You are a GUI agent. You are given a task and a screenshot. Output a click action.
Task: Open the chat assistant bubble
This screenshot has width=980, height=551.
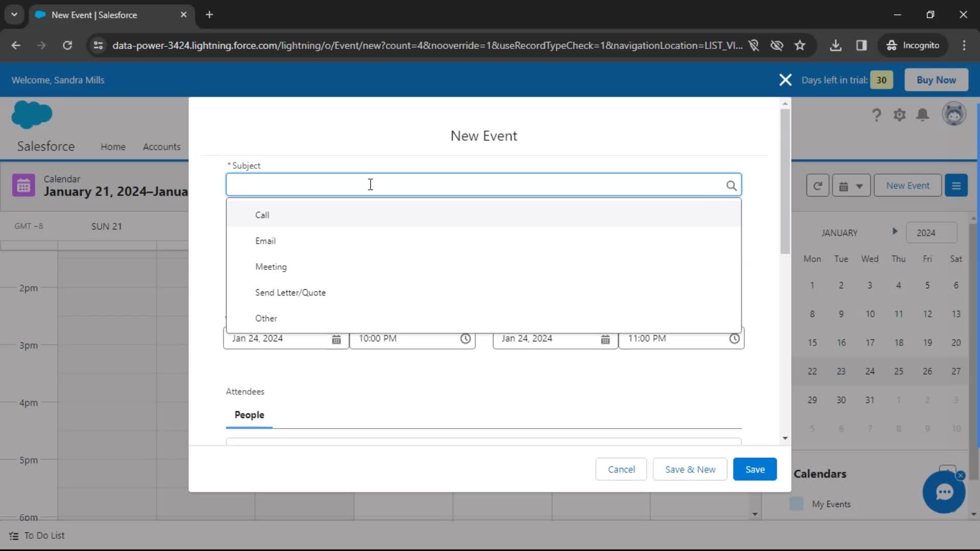click(943, 492)
